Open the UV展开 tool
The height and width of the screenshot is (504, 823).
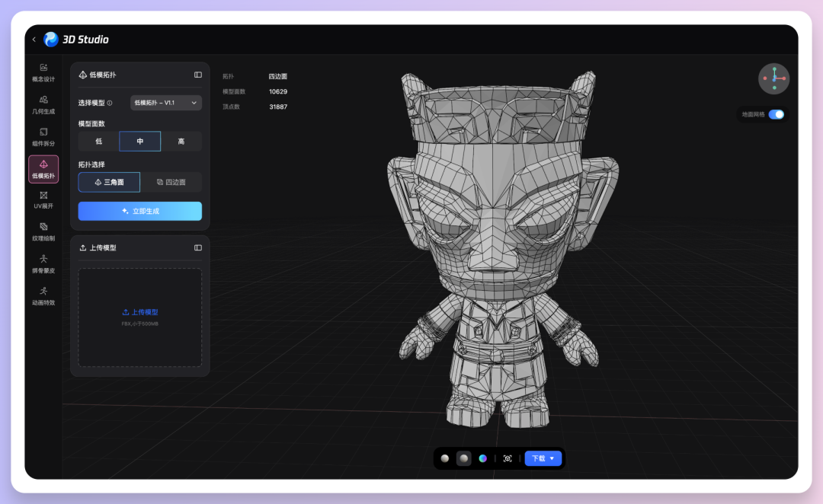[43, 199]
